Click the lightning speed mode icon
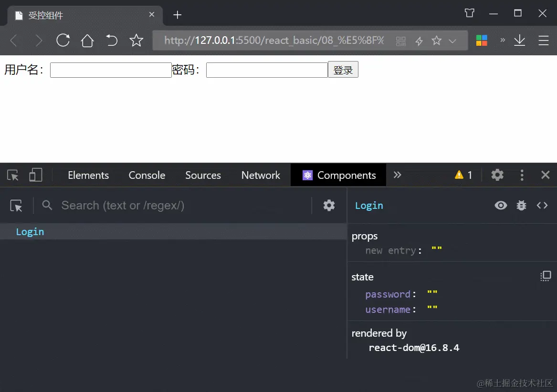Image resolution: width=557 pixels, height=392 pixels. click(419, 41)
